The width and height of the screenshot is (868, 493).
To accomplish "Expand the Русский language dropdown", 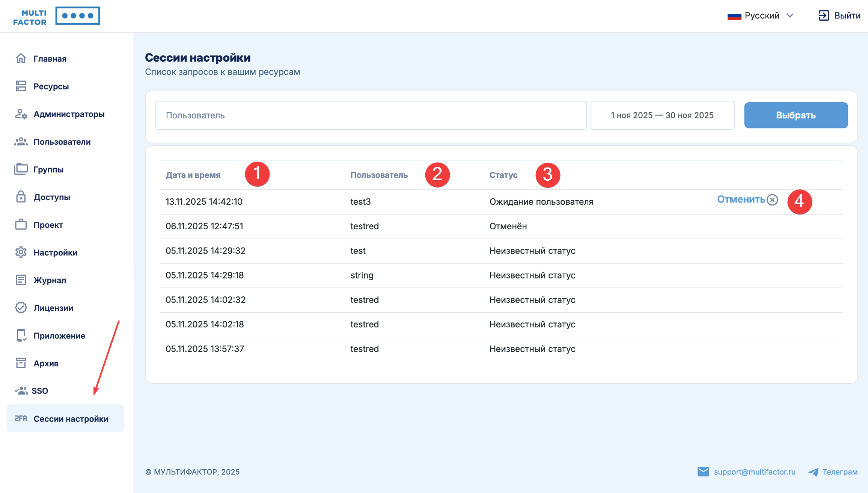I will [x=761, y=15].
